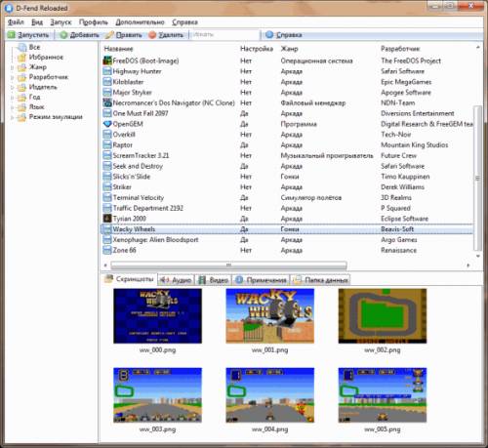The image size is (488, 448).
Task: Click the vertical scrollbar of game list
Action: 477,178
